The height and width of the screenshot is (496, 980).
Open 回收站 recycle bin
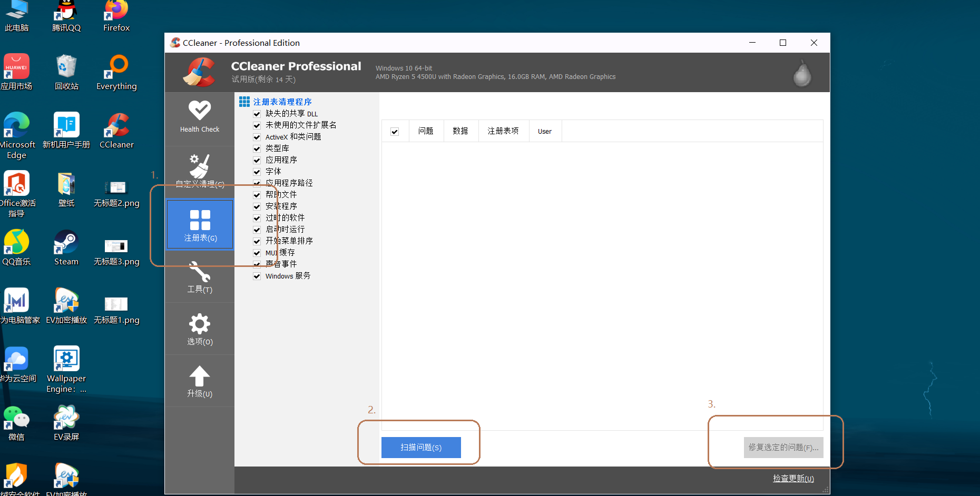coord(66,72)
